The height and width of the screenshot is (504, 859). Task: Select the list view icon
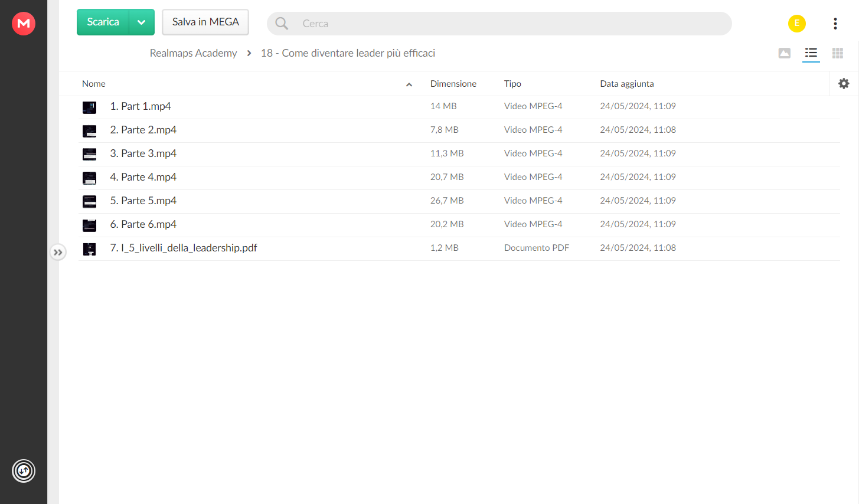[x=811, y=53]
